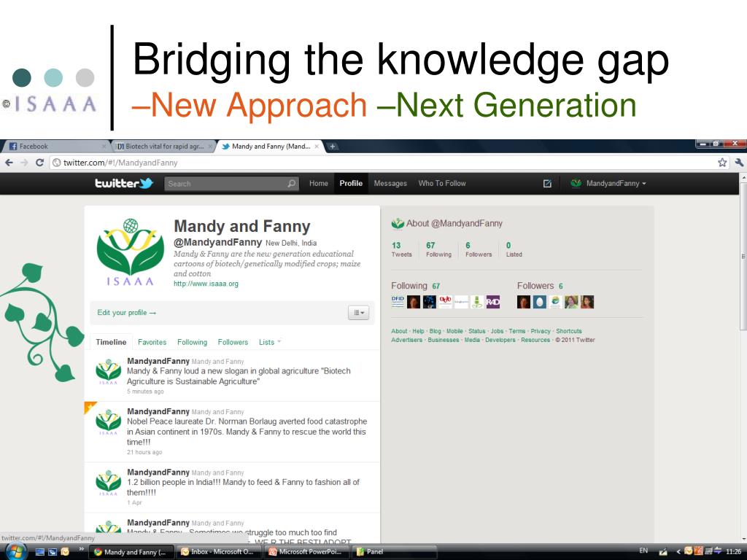The image size is (747, 560).
Task: Open the profile list-options dropdown button
Action: 358,313
